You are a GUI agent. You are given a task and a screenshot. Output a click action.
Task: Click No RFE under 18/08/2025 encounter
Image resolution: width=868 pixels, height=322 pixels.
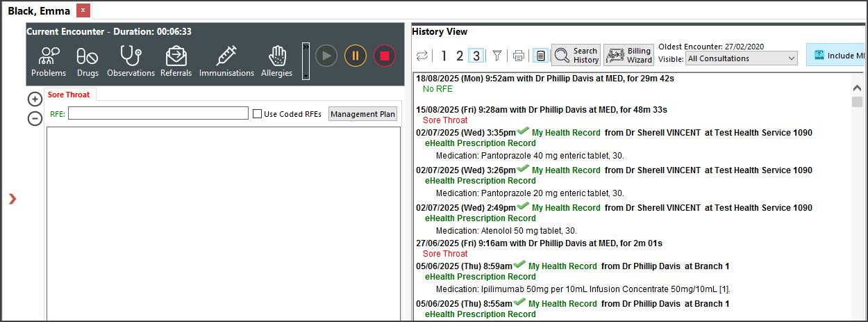[437, 89]
